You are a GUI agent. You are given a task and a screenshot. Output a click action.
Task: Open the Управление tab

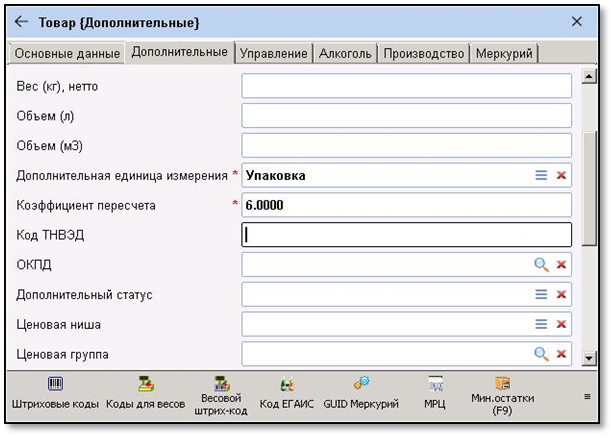click(x=274, y=54)
